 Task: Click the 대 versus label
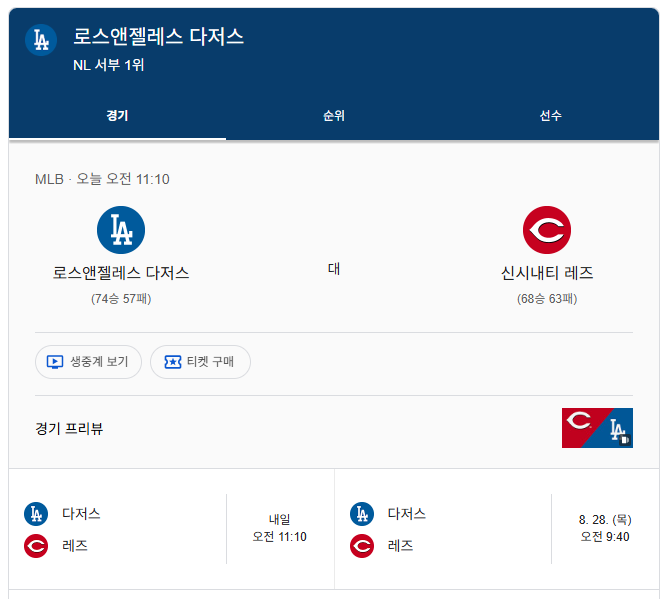334,269
